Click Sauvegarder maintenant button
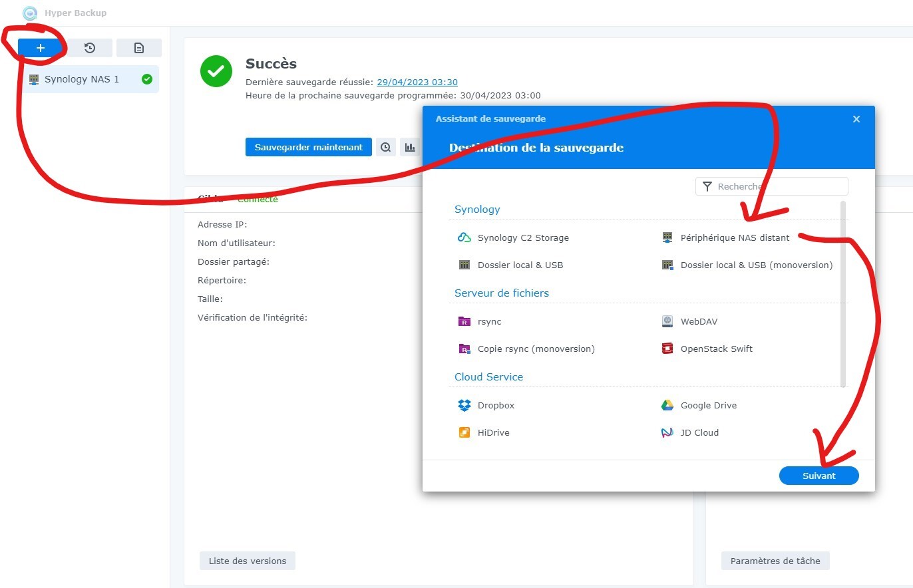Viewport: 913px width, 588px height. click(x=309, y=147)
